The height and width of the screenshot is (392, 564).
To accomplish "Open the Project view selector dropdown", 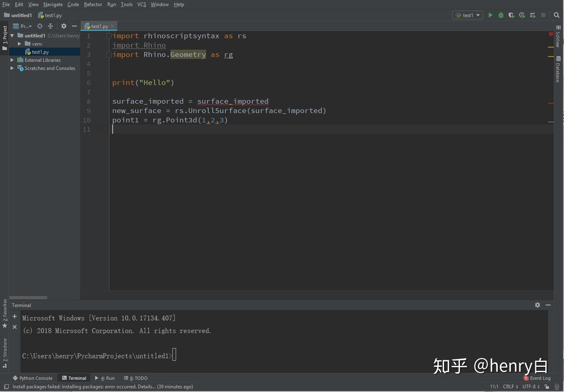I will [22, 26].
